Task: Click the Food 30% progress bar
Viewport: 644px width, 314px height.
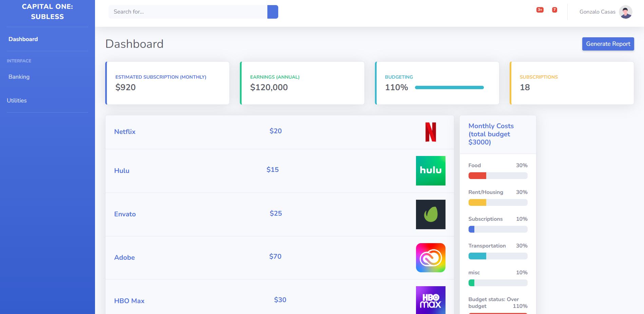Action: 497,176
